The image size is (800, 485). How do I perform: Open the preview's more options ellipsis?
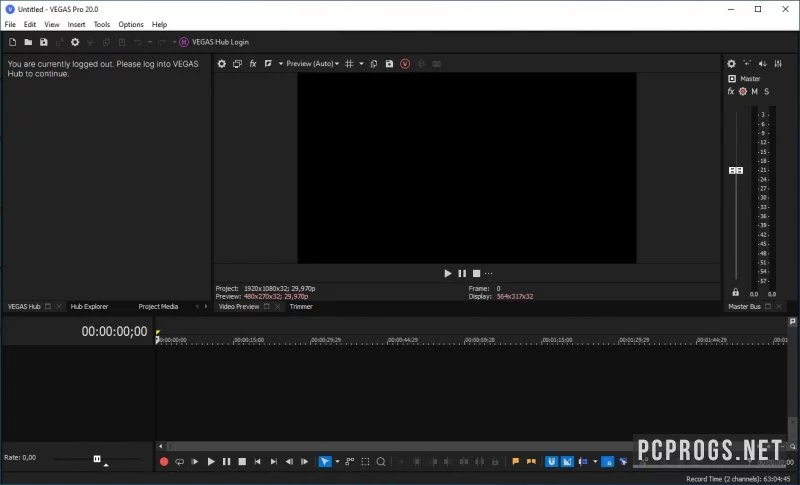pyautogui.click(x=488, y=273)
